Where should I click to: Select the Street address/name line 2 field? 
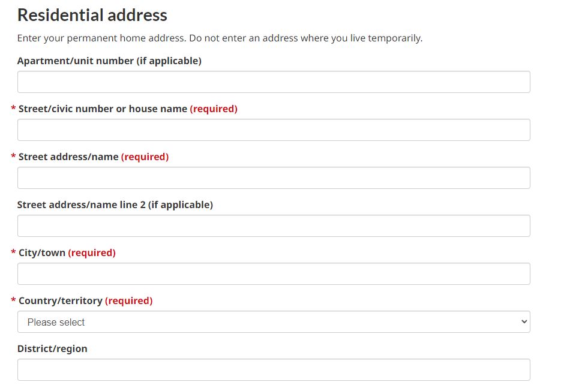coord(274,226)
